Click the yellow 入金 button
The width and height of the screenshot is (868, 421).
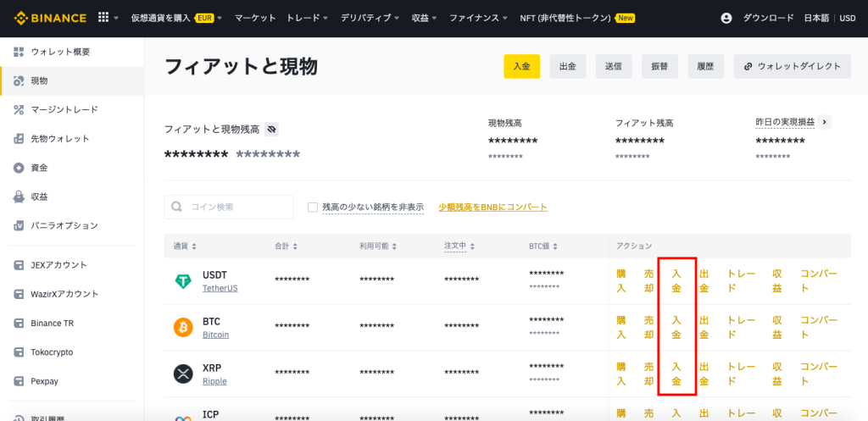tap(521, 66)
